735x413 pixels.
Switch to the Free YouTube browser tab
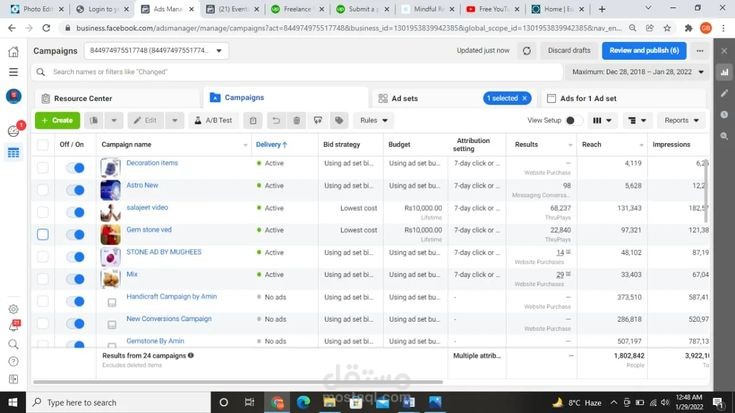tap(493, 9)
